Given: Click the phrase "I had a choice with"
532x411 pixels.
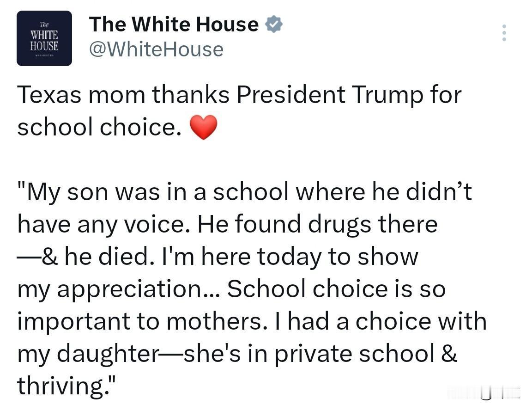Looking at the screenshot, I should pyautogui.click(x=387, y=322).
